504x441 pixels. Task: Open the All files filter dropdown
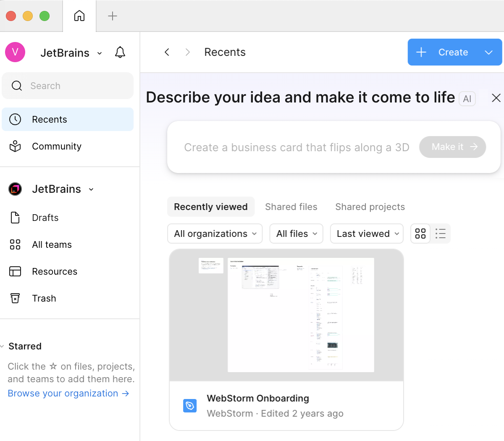click(x=297, y=234)
